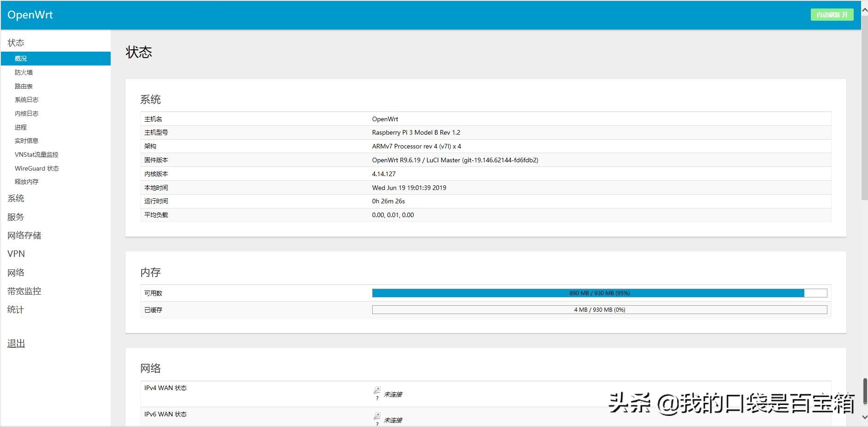Open the 带宽监控 sidebar section

tap(24, 291)
